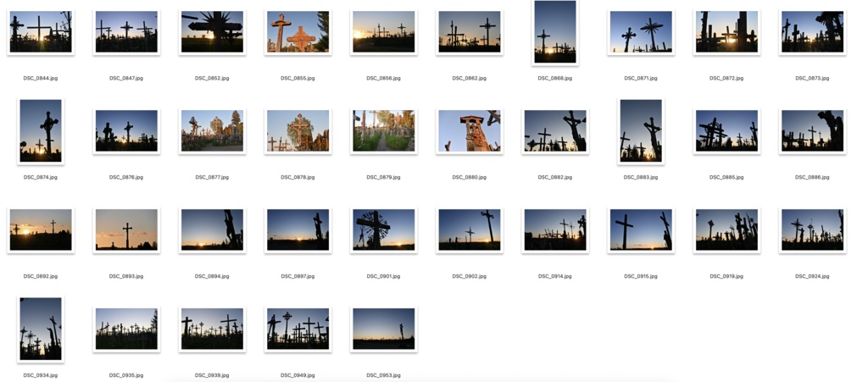
Task: Click the file name DSC_0877.jpg
Action: (212, 178)
